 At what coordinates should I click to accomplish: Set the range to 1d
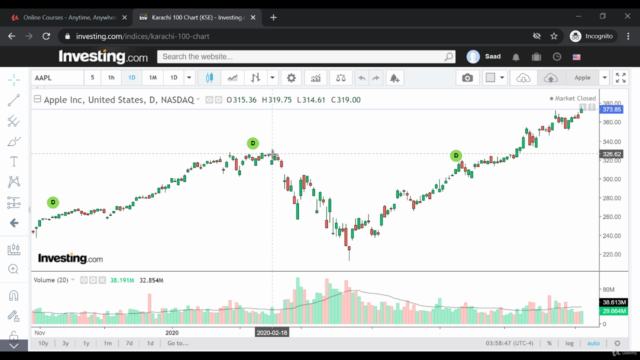(x=150, y=343)
